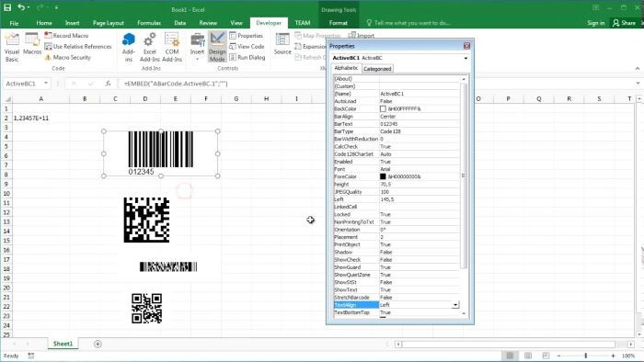Toggle Design Mode
The width and height of the screenshot is (644, 362).
217,47
